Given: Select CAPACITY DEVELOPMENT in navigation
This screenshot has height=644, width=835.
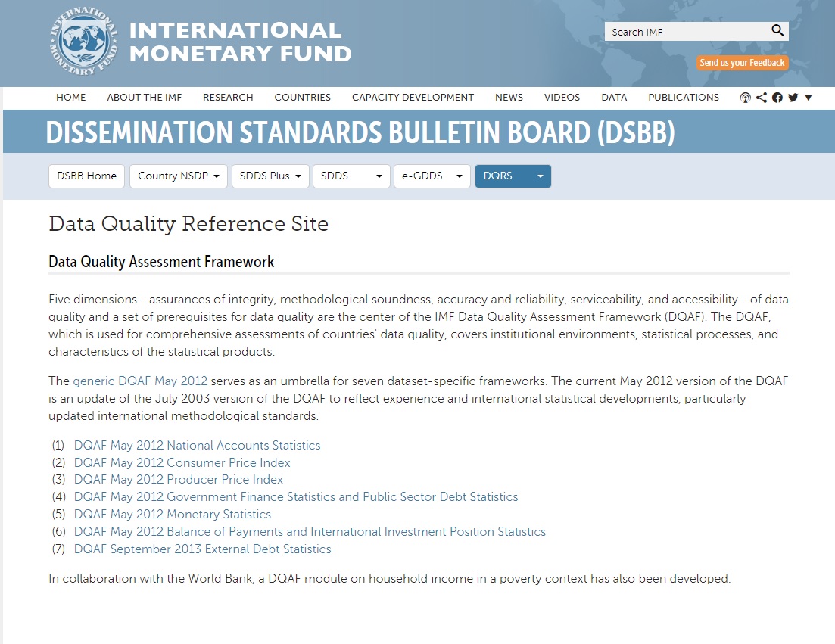Looking at the screenshot, I should click(x=413, y=98).
